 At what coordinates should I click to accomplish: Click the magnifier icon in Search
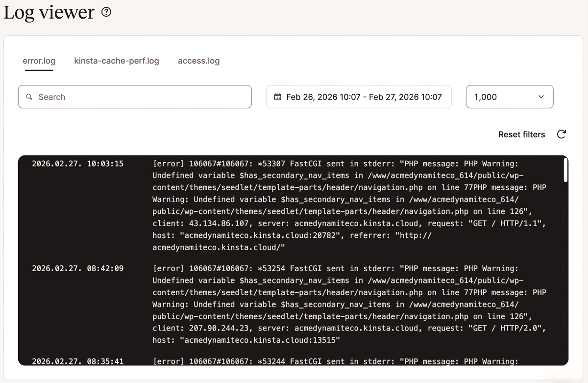point(29,97)
